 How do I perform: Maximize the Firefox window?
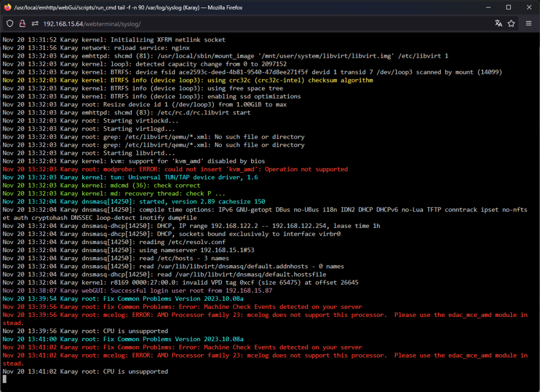click(508, 7)
